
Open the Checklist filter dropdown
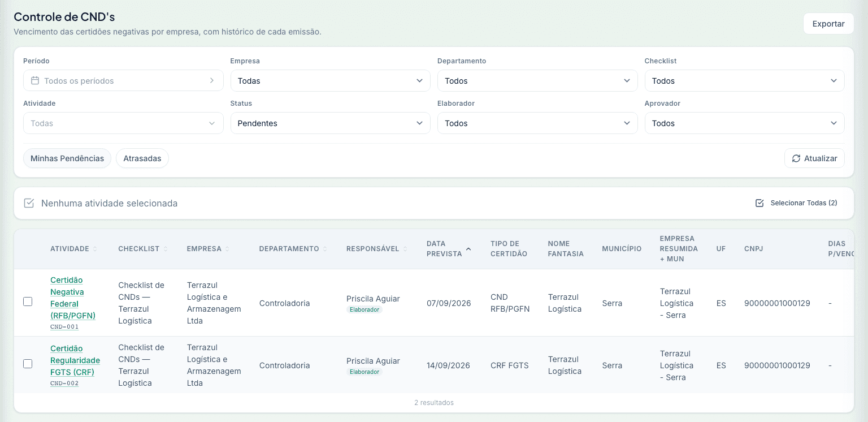point(744,81)
